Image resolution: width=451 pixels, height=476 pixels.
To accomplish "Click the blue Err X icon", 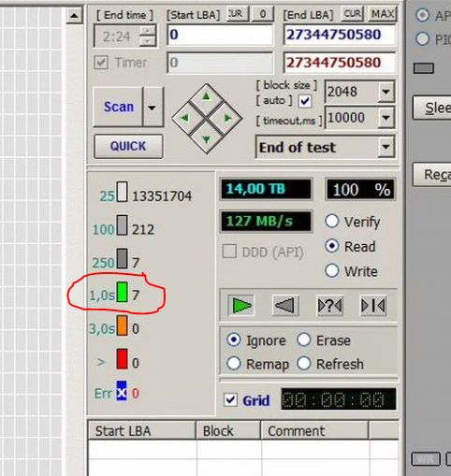I will tap(122, 391).
